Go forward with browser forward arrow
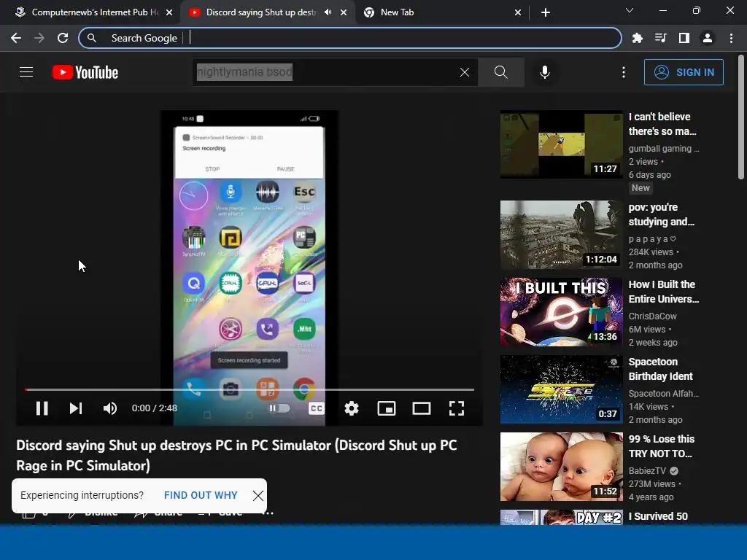The image size is (747, 560). pyautogui.click(x=39, y=38)
